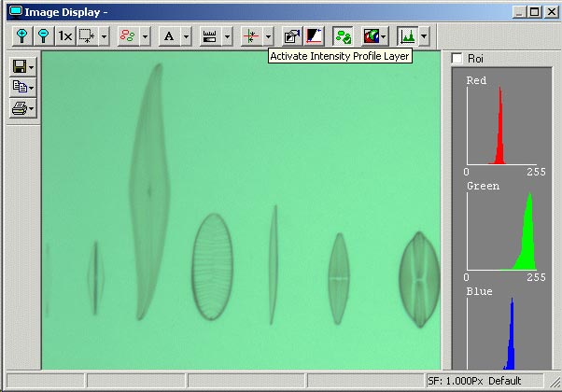562x392 pixels.
Task: Click the Red histogram plot
Action: (502, 125)
